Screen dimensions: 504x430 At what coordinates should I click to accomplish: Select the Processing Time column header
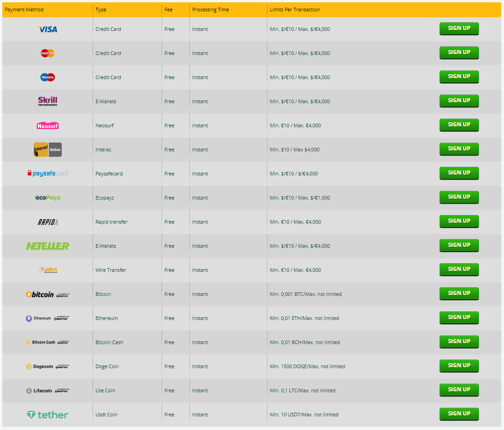coord(211,10)
